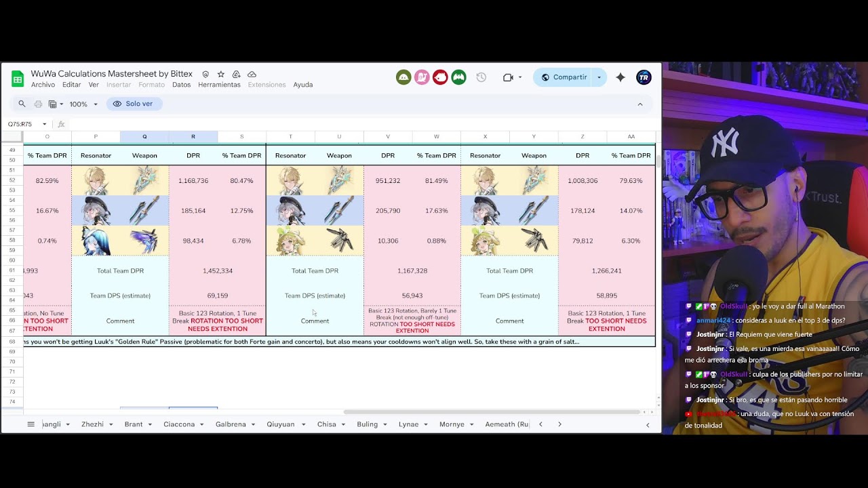
Task: Open the all sheets list hamburger icon
Action: point(31,424)
